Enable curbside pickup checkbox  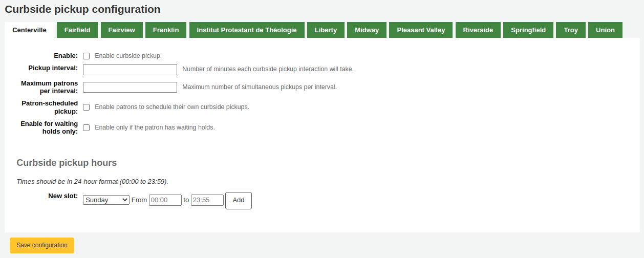pyautogui.click(x=87, y=56)
